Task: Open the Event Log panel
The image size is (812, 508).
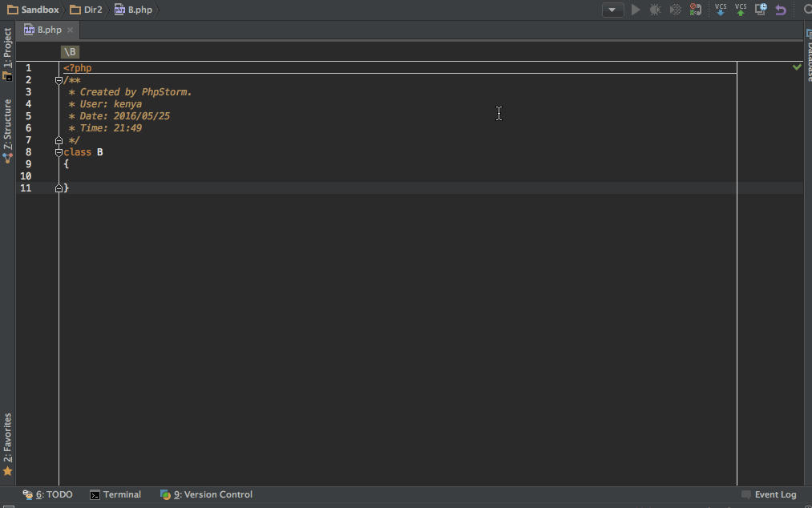Action: pos(769,494)
